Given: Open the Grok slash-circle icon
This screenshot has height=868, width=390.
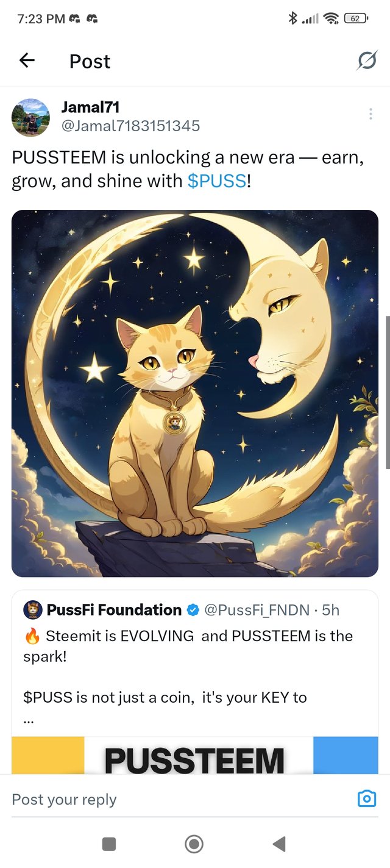Looking at the screenshot, I should pyautogui.click(x=367, y=60).
